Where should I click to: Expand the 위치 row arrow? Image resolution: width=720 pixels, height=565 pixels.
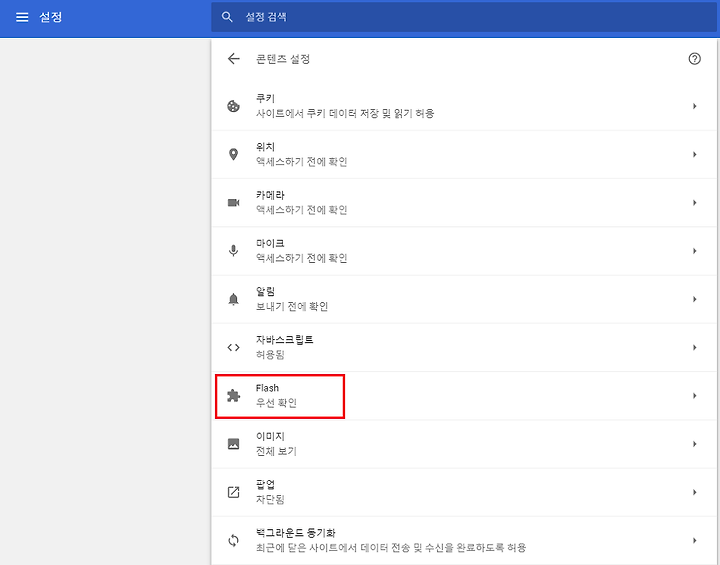pyautogui.click(x=694, y=154)
